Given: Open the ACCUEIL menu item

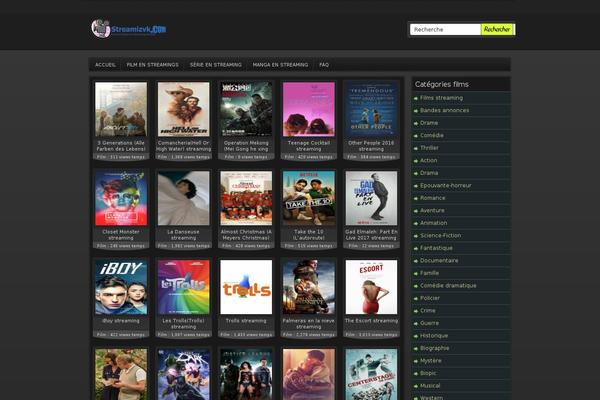Looking at the screenshot, I should pyautogui.click(x=105, y=65).
